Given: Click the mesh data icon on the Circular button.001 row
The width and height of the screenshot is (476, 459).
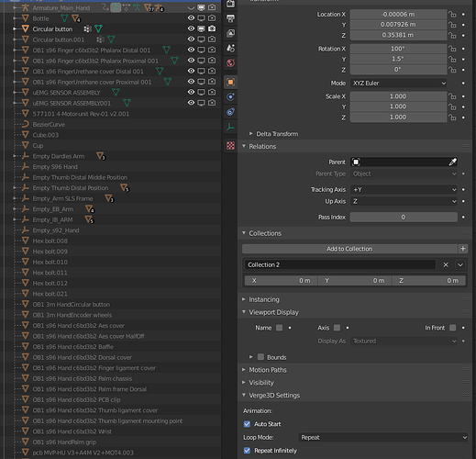Looking at the screenshot, I should (x=111, y=39).
